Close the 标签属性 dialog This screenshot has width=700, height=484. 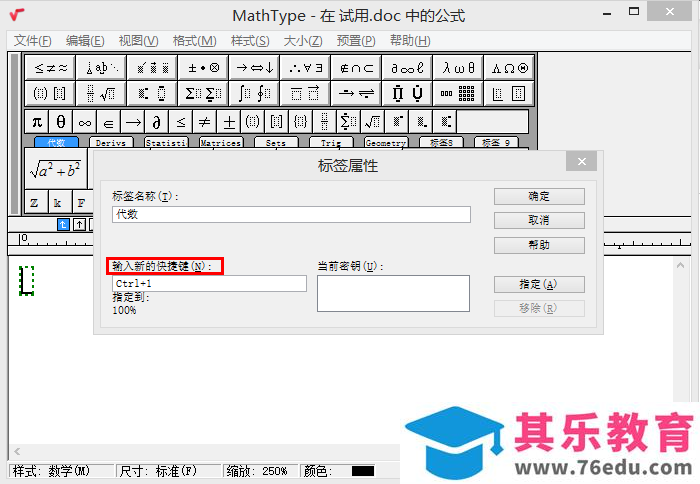point(581,161)
